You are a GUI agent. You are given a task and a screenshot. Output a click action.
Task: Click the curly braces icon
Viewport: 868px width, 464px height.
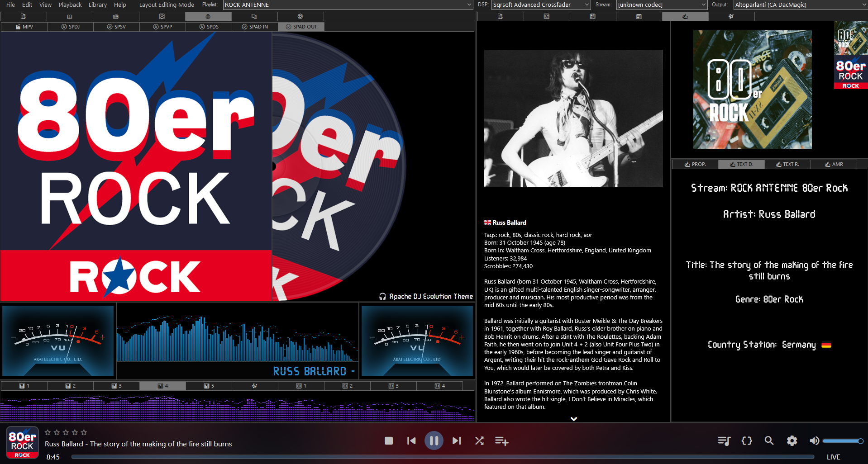747,440
